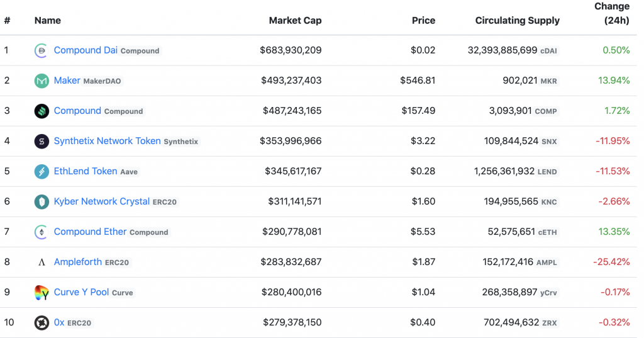The width and height of the screenshot is (644, 338).
Task: Open the 0x coin link
Action: coord(59,322)
